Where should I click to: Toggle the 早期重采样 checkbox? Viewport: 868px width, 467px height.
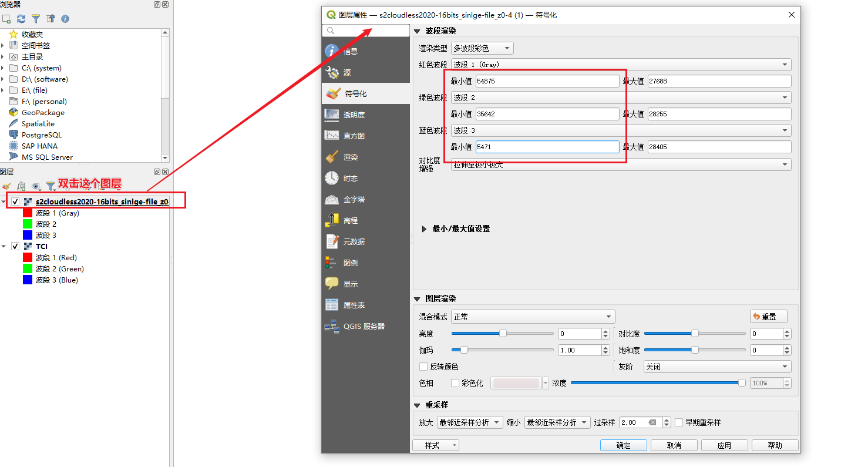tap(679, 422)
